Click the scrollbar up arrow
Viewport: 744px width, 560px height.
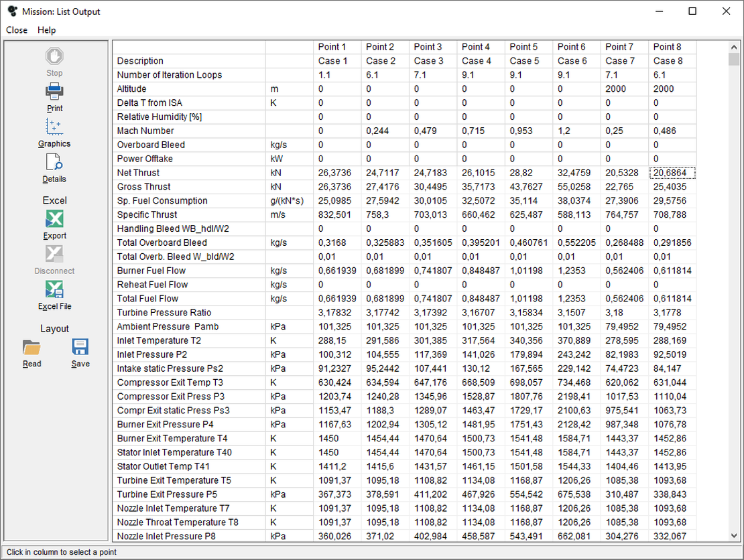coord(734,47)
